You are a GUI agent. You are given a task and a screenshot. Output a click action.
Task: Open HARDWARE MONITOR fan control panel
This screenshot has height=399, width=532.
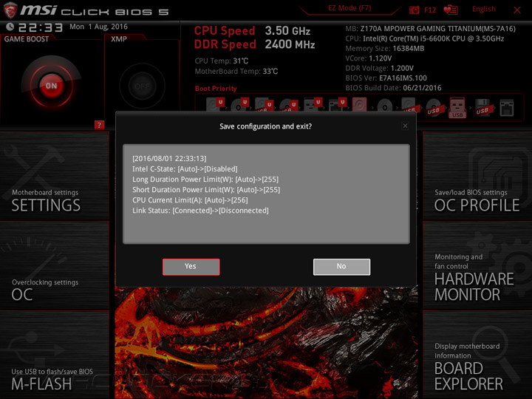(x=477, y=266)
